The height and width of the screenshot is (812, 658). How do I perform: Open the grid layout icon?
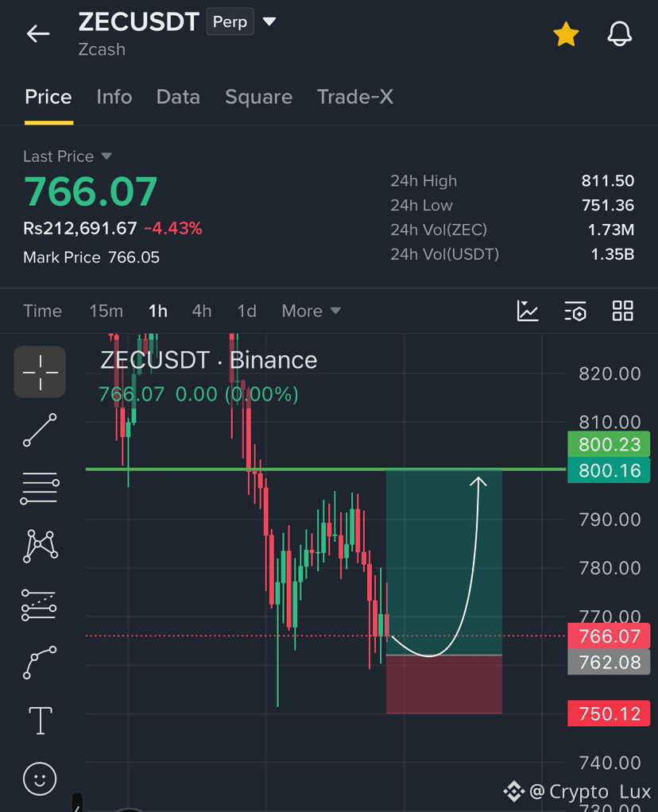[623, 311]
